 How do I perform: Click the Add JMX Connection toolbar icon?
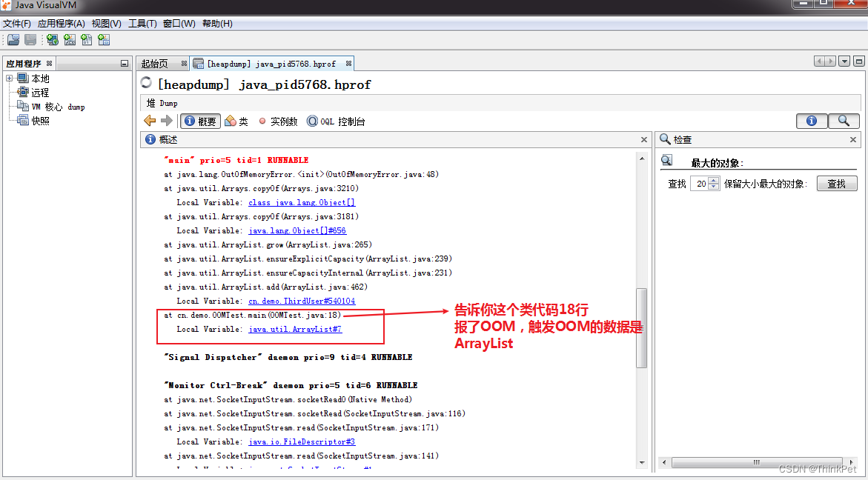(70, 39)
